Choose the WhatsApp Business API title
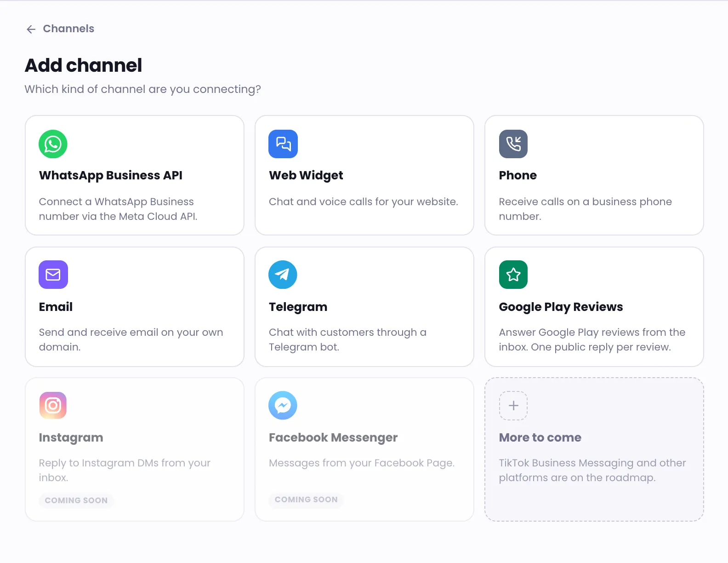 pyautogui.click(x=111, y=175)
